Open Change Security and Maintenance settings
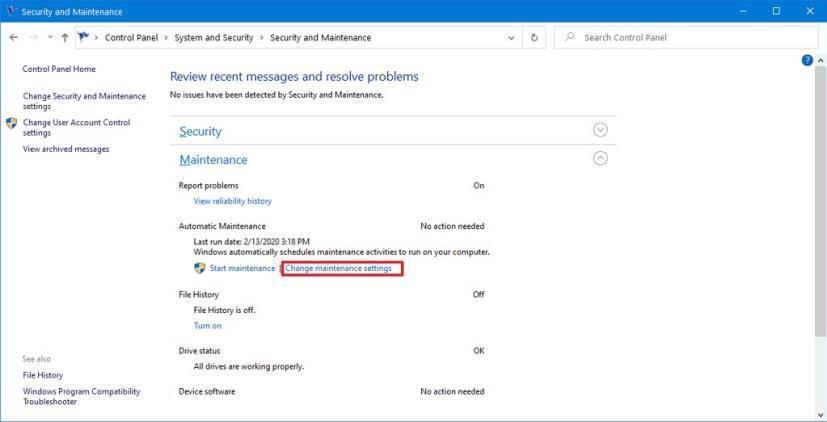 (x=84, y=101)
